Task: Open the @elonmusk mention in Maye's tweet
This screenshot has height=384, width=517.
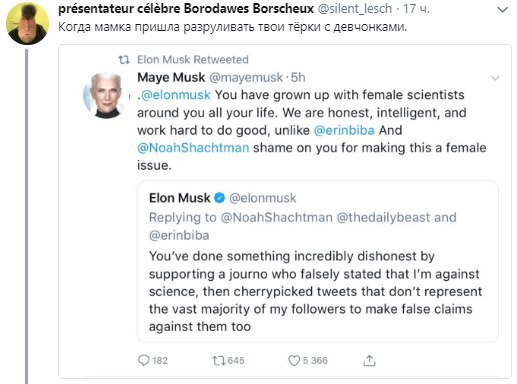Action: 176,95
